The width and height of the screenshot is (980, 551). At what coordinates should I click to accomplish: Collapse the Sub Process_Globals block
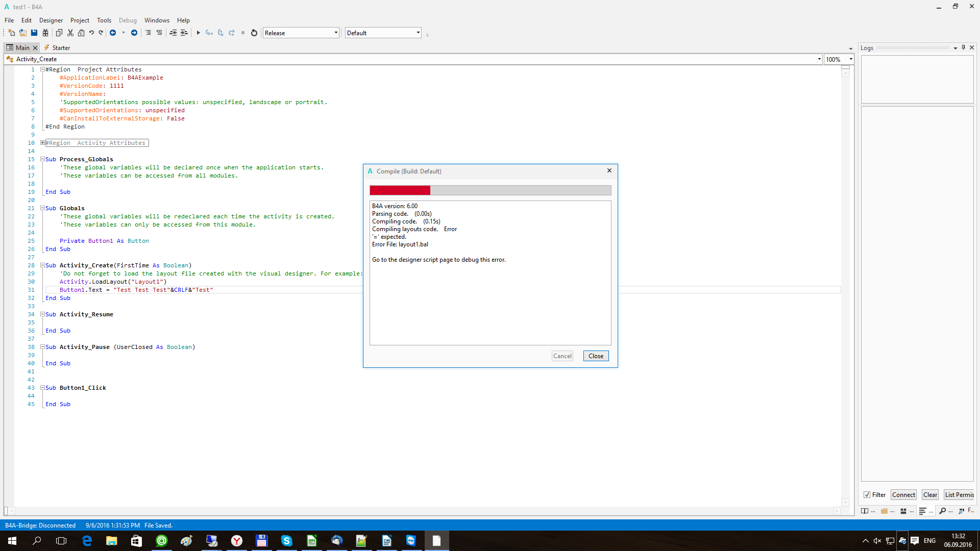[43, 159]
